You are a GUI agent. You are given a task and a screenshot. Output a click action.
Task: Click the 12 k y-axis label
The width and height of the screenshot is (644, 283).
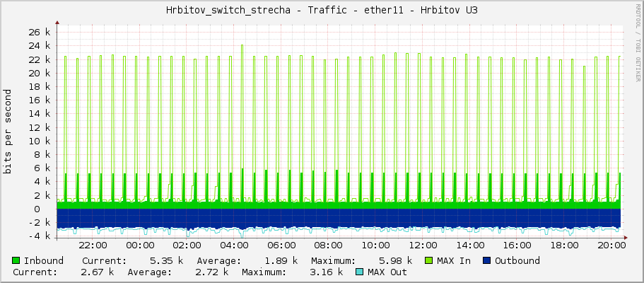point(40,127)
